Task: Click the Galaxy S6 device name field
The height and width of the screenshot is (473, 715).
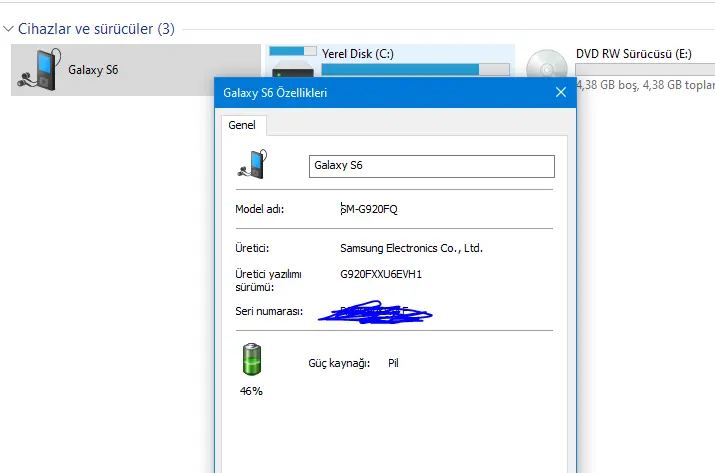Action: click(432, 166)
